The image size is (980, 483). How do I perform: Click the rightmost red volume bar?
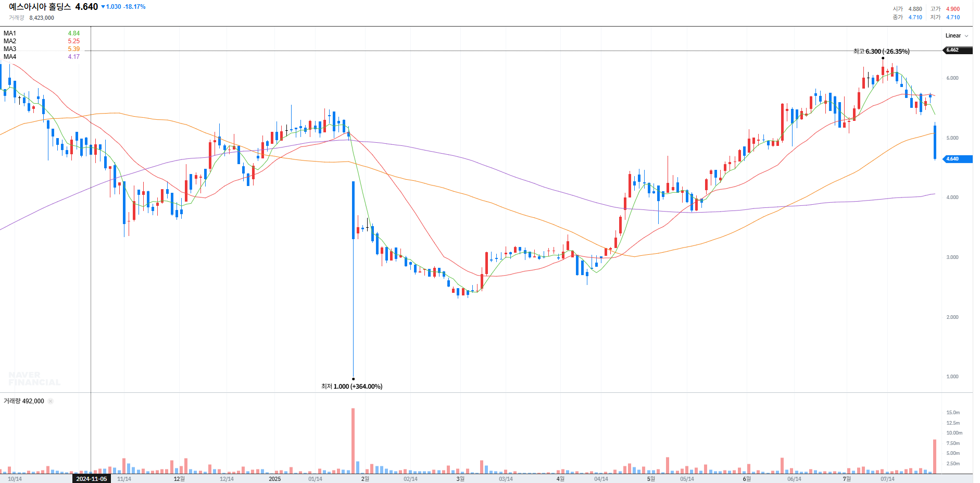(935, 456)
